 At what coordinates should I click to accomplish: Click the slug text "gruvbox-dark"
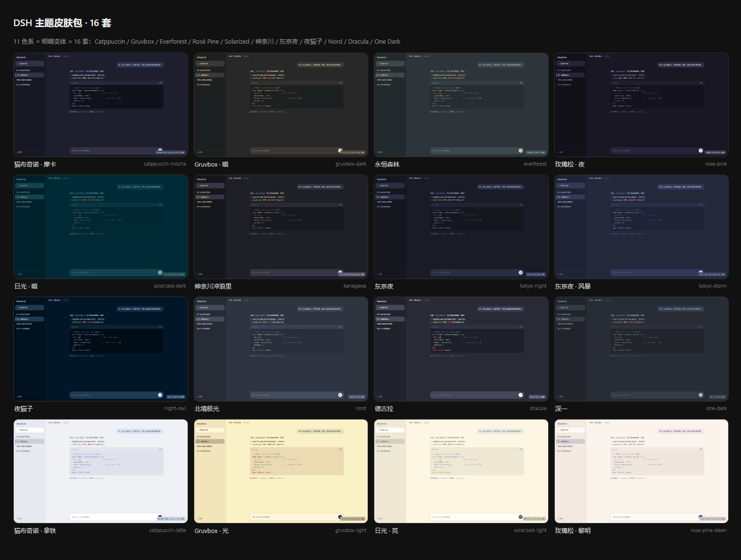click(x=351, y=164)
